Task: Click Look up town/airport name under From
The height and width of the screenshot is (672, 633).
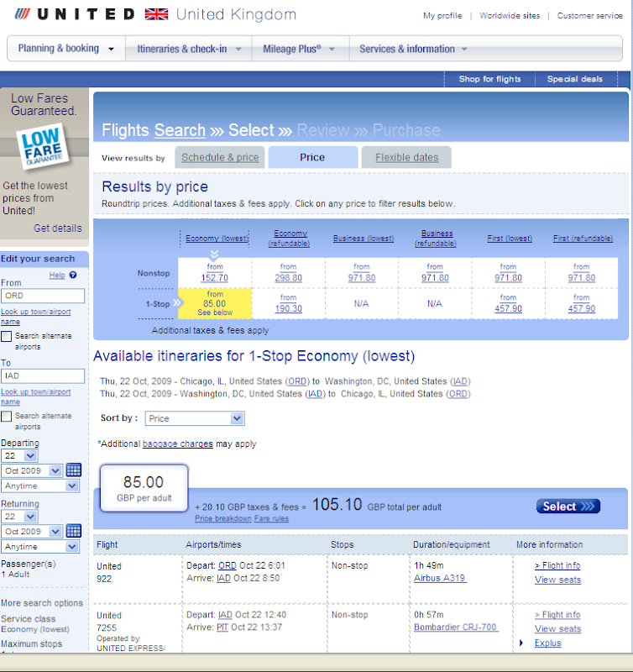Action: [35, 317]
